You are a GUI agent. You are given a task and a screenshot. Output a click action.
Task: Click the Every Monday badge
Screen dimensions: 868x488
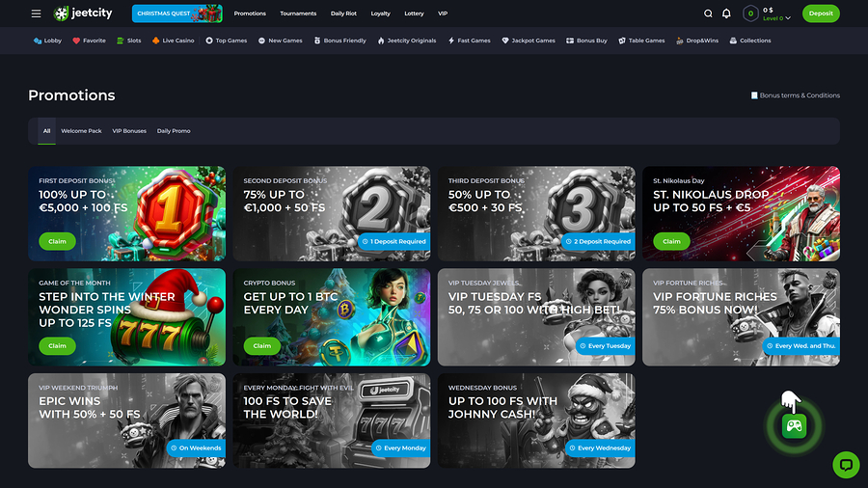401,448
